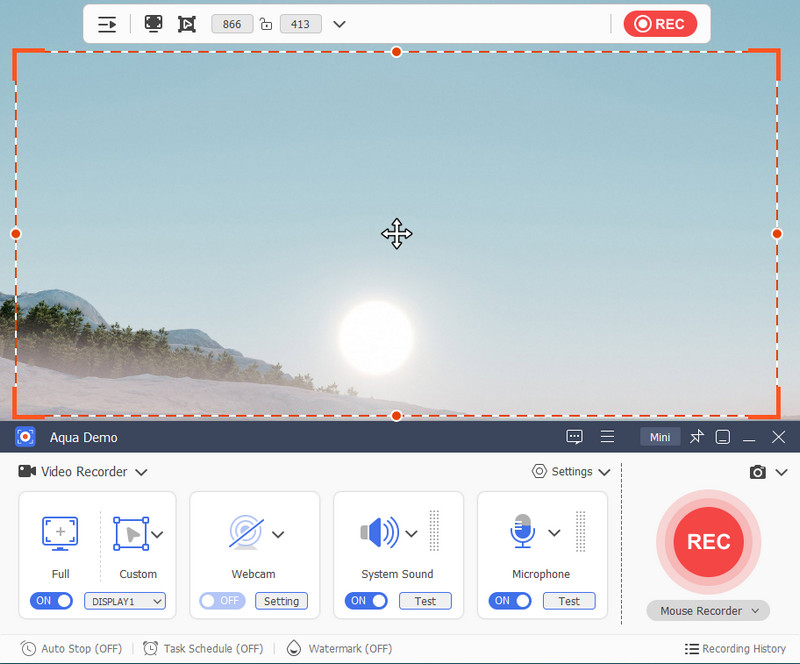Toggle the display recording ON switch
This screenshot has width=800, height=664.
click(51, 601)
